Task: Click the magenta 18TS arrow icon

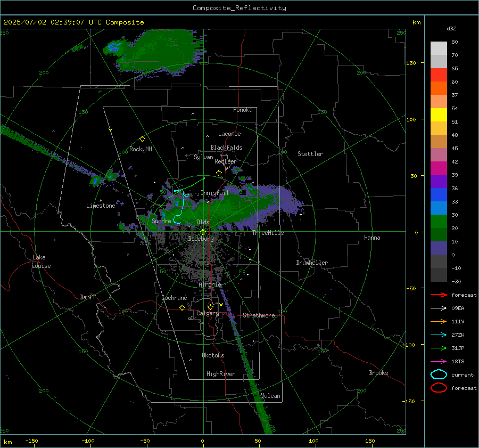Action: [x=439, y=362]
